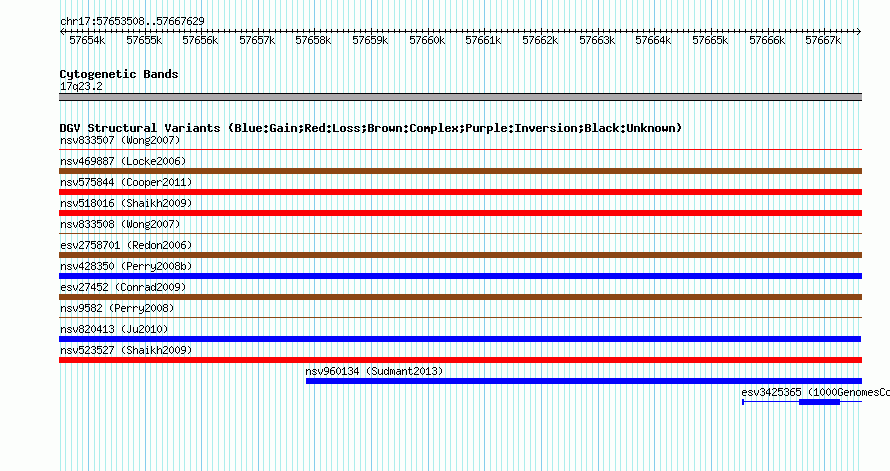
Task: Click the gray 17q23.2 cytogenetic band bar
Action: click(460, 97)
